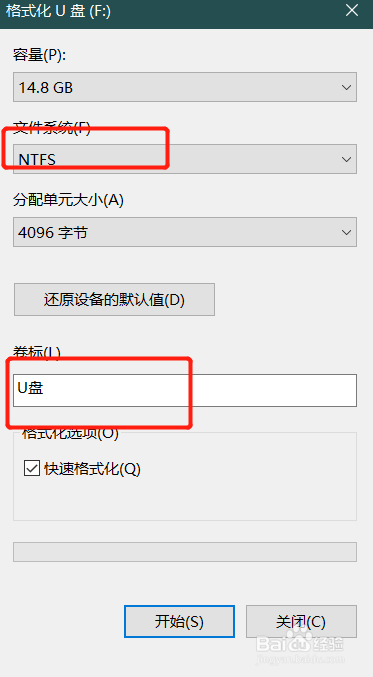The image size is (373, 677).
Task: Click the 容量(P) label
Action: (39, 55)
